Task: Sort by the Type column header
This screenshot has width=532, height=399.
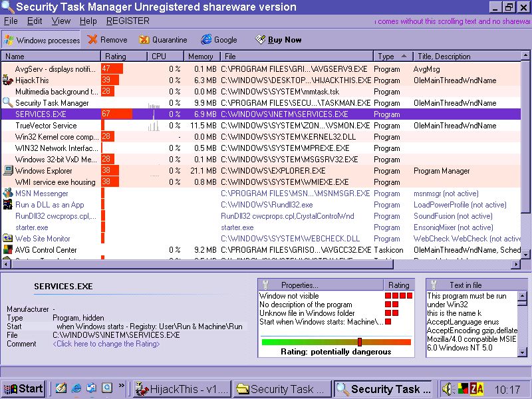Action: click(393, 57)
